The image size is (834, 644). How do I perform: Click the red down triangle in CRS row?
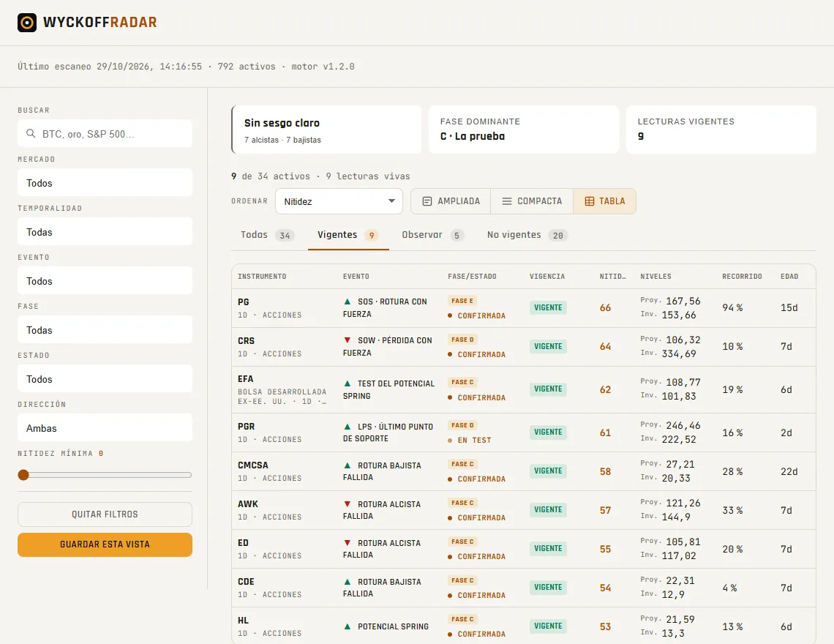(347, 340)
